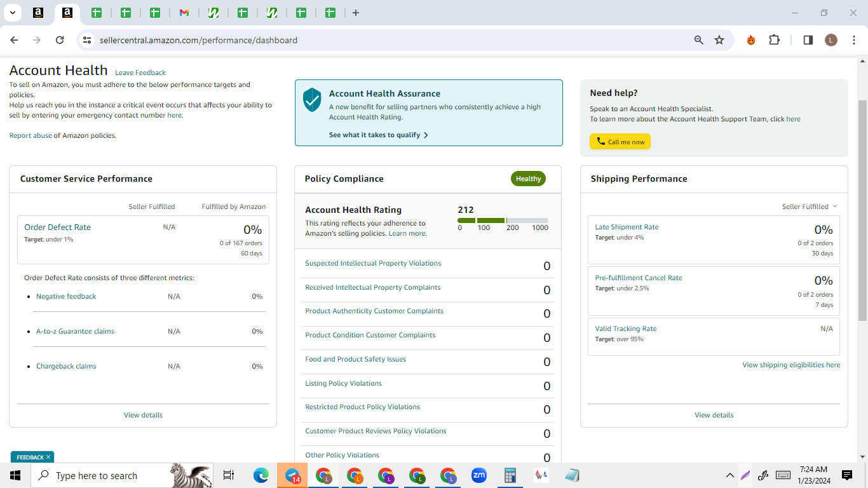Image resolution: width=868 pixels, height=488 pixels.
Task: Open Telegram from the taskbar
Action: coord(293,475)
